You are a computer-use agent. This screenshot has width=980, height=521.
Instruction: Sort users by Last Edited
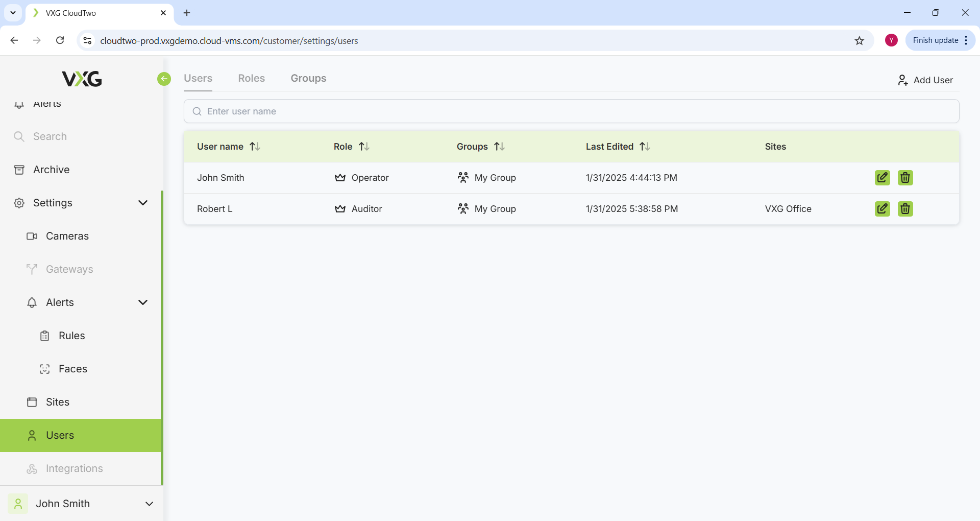645,147
